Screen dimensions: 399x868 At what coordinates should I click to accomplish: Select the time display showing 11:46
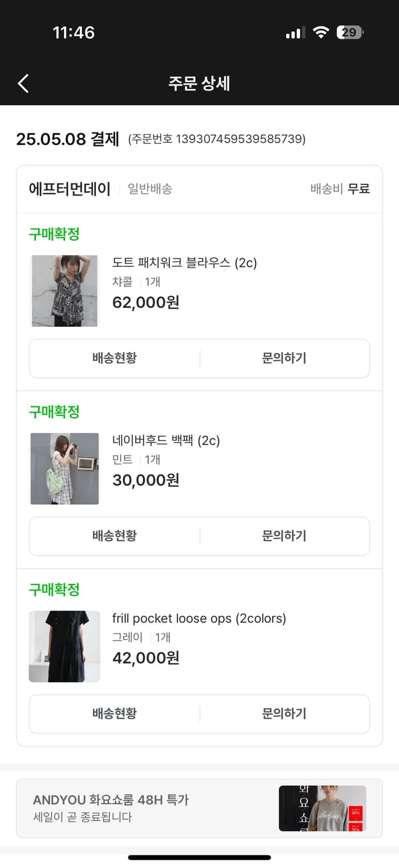[x=74, y=32]
